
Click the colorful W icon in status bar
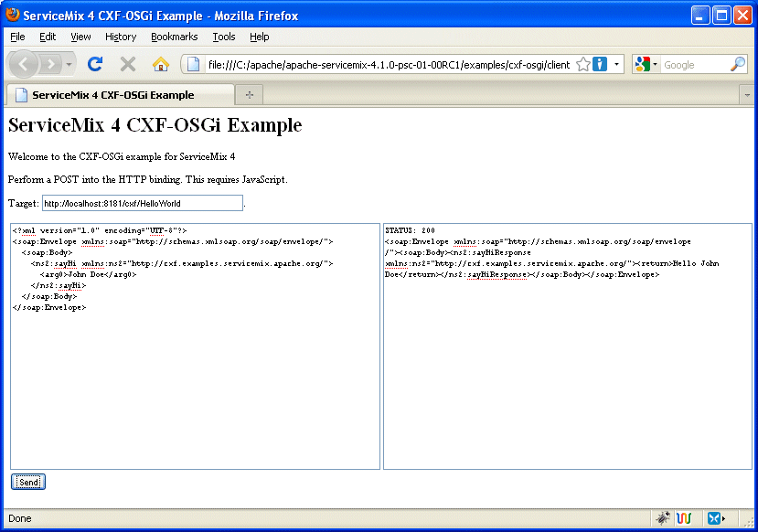[684, 518]
